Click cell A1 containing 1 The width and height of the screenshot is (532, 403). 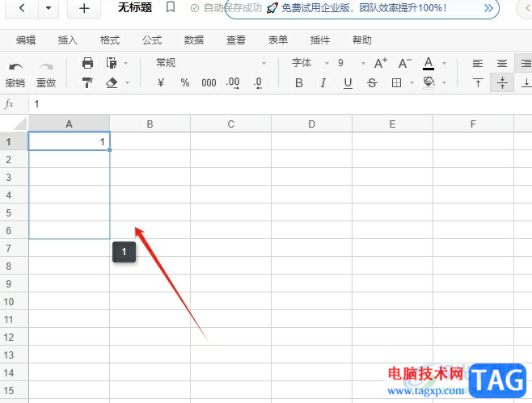click(x=70, y=141)
